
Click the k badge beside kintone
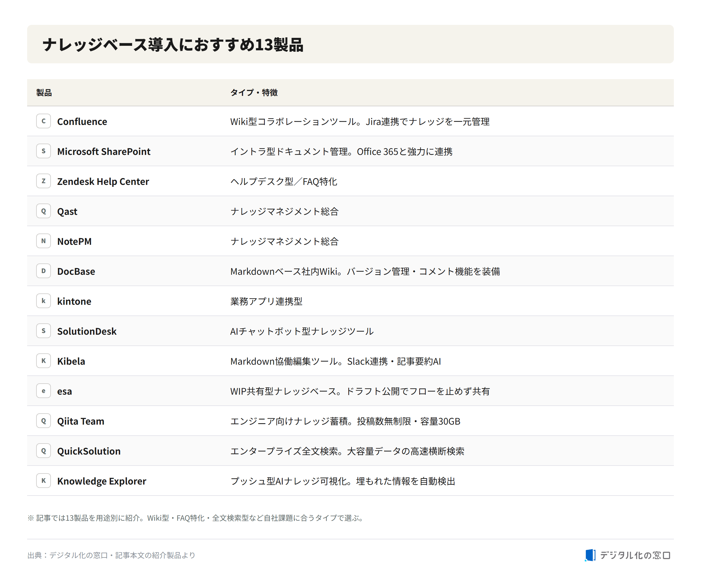click(44, 301)
